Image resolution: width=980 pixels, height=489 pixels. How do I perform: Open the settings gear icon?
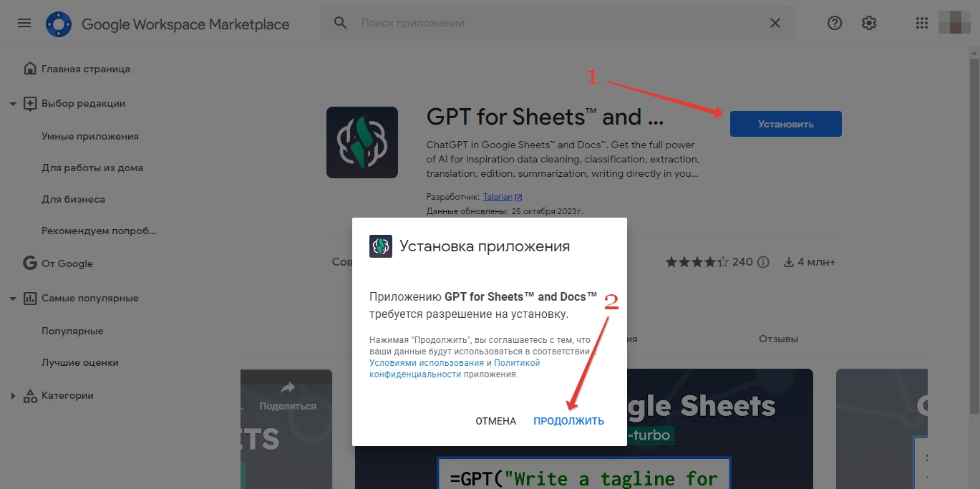[869, 23]
